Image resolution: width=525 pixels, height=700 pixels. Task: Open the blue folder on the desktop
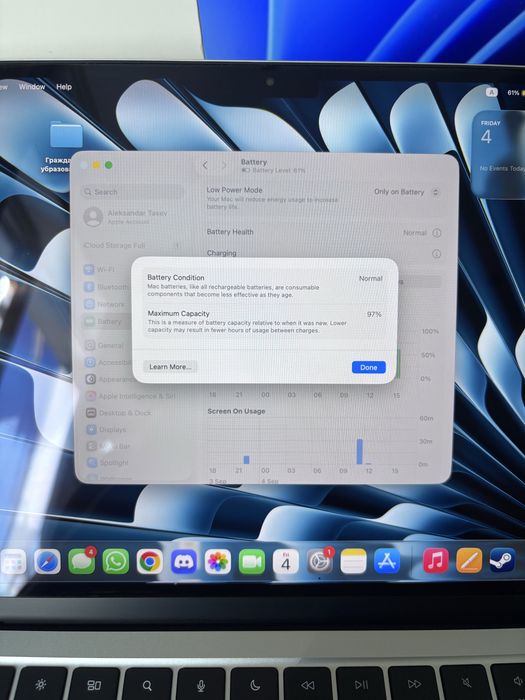tap(66, 134)
